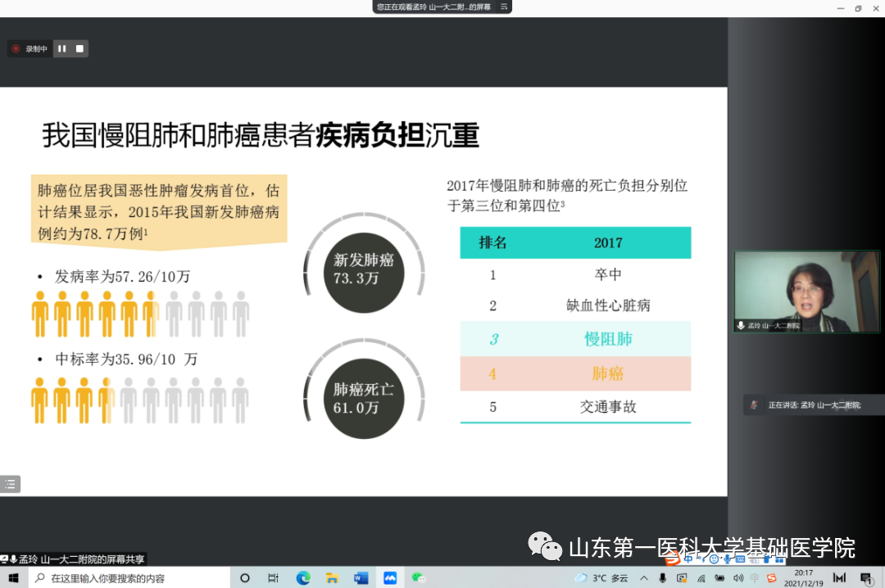This screenshot has width=885, height=588.
Task: Click the microphone icon on presenter's name tag
Action: click(x=742, y=325)
